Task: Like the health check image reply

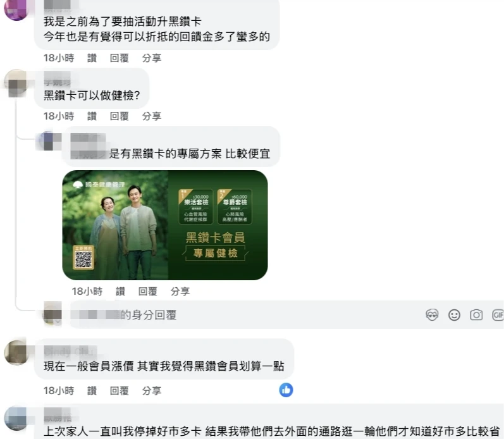Action: coord(120,292)
